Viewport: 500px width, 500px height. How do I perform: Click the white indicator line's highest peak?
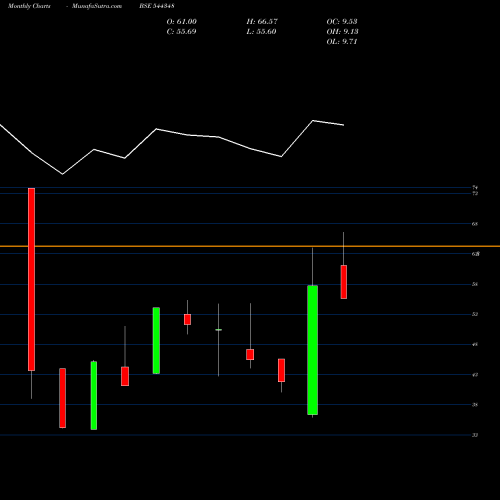313,121
